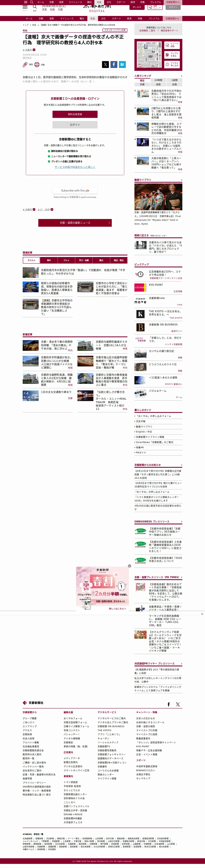
Task: Expand the 動画ライブラリ section arrow
Action: [181, 180]
